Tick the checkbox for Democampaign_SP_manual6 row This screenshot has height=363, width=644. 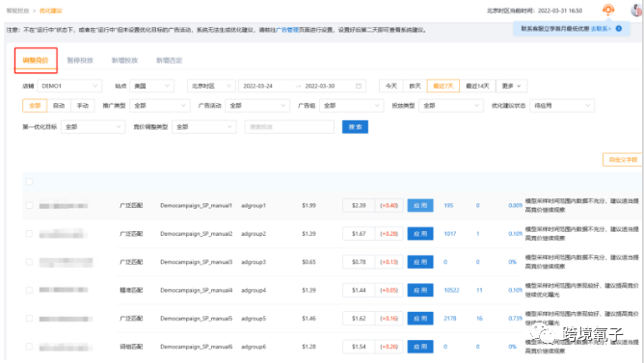pos(29,347)
